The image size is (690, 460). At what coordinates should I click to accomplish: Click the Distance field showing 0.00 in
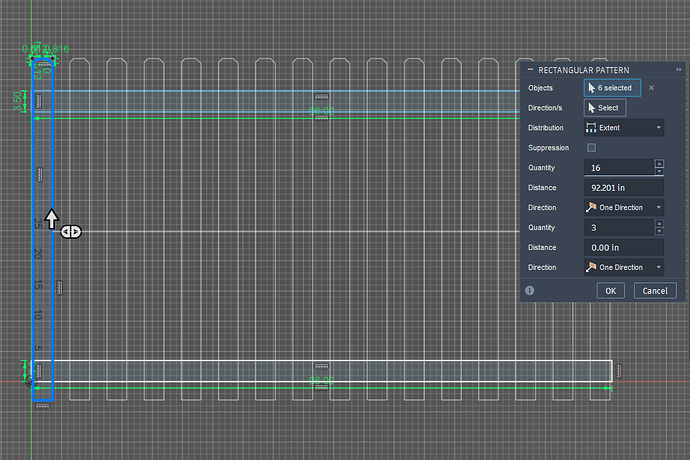point(624,248)
